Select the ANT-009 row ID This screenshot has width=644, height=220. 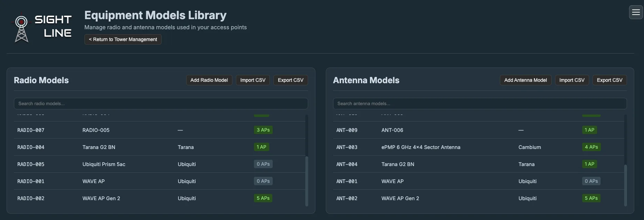[347, 130]
